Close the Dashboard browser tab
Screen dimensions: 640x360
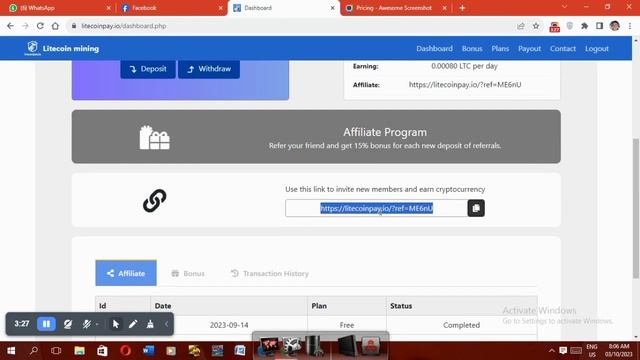pos(333,8)
